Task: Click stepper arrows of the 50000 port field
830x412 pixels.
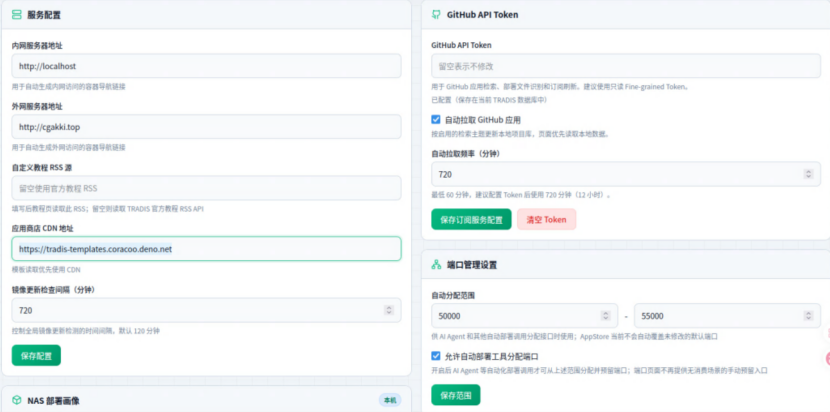Action: [606, 316]
